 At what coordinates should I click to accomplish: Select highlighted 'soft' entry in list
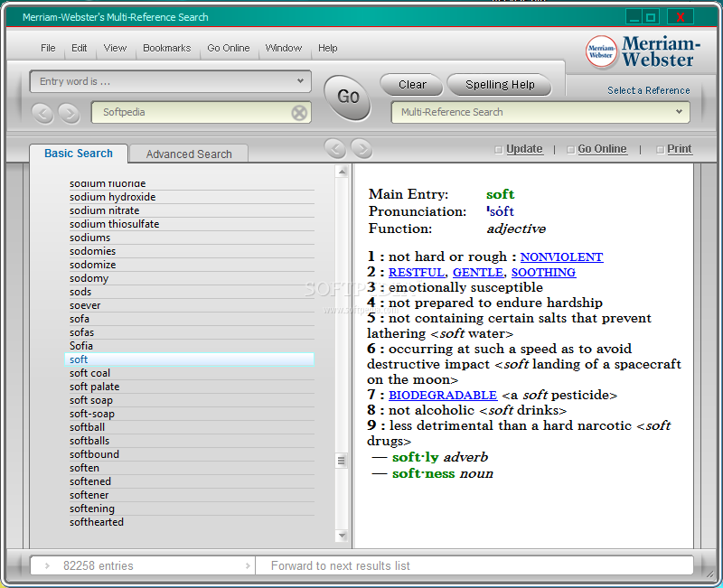(x=190, y=359)
